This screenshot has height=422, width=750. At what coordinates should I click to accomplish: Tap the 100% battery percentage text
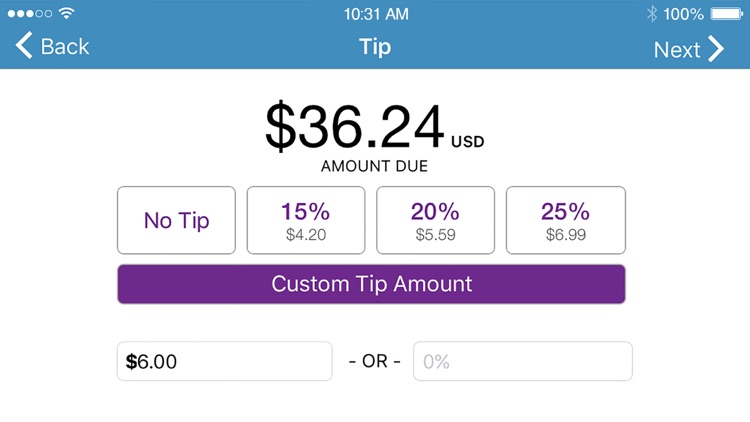point(683,14)
